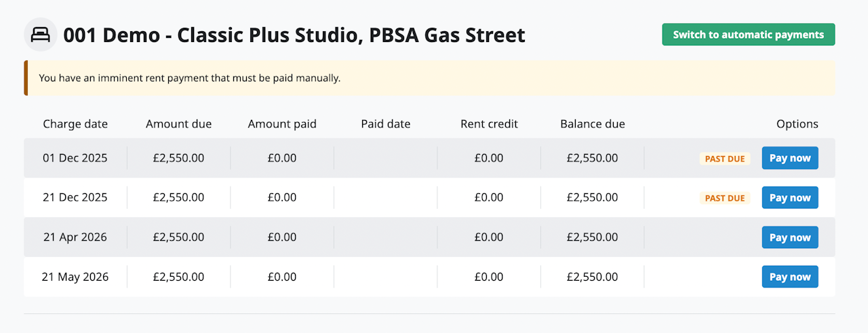Click the Amount due column header
Screen dimensions: 868x333
coord(178,124)
